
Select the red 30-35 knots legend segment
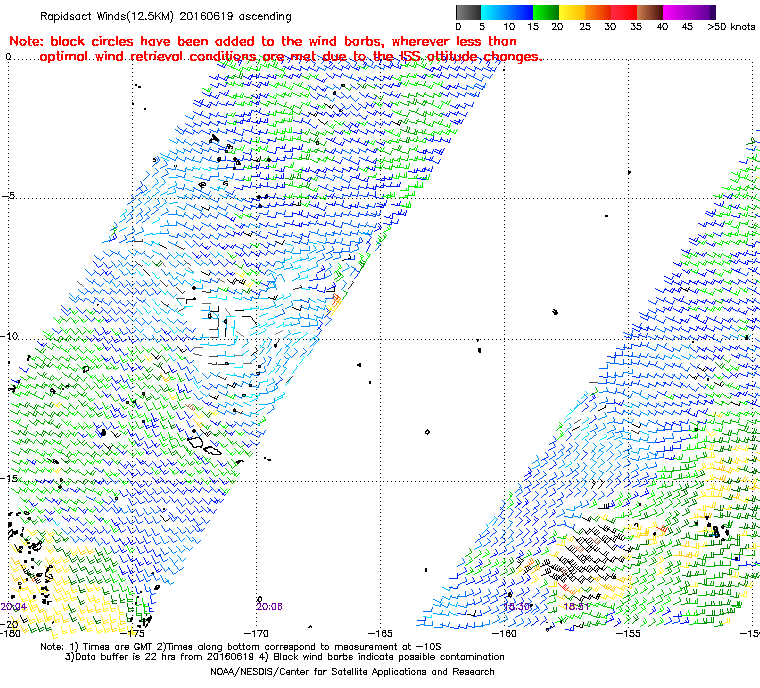coord(624,12)
